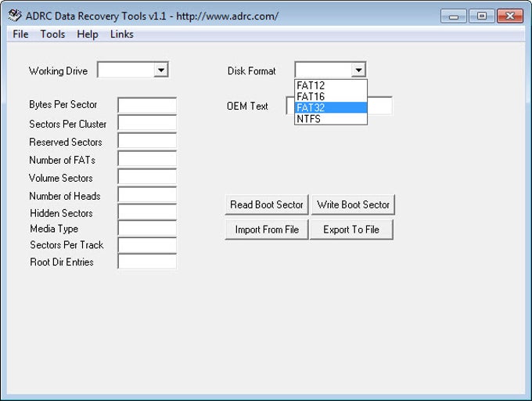Focus the Number of Heads field
Viewport: 532px width, 401px height.
pyautogui.click(x=147, y=194)
